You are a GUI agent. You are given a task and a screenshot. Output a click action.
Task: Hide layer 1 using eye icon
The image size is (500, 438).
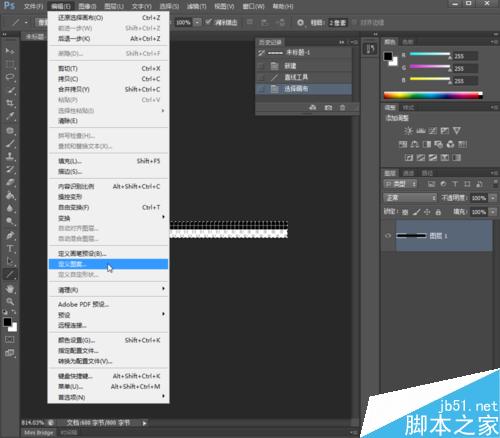pos(388,236)
